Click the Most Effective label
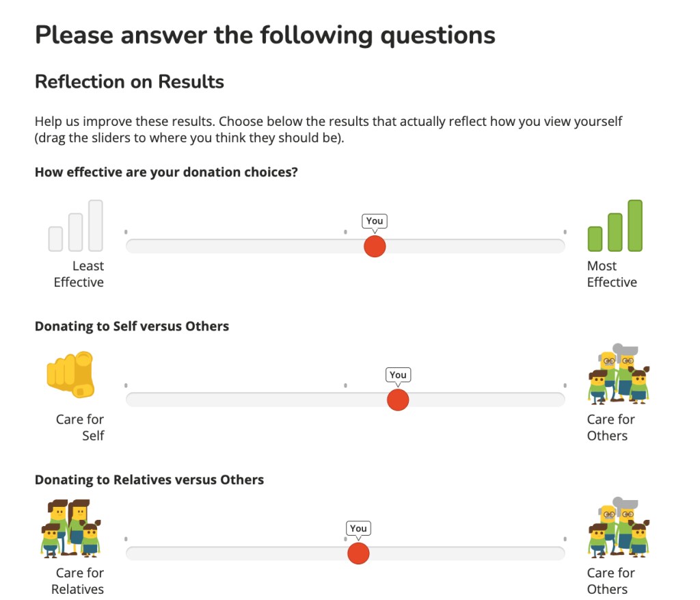The height and width of the screenshot is (600, 700). click(x=612, y=274)
